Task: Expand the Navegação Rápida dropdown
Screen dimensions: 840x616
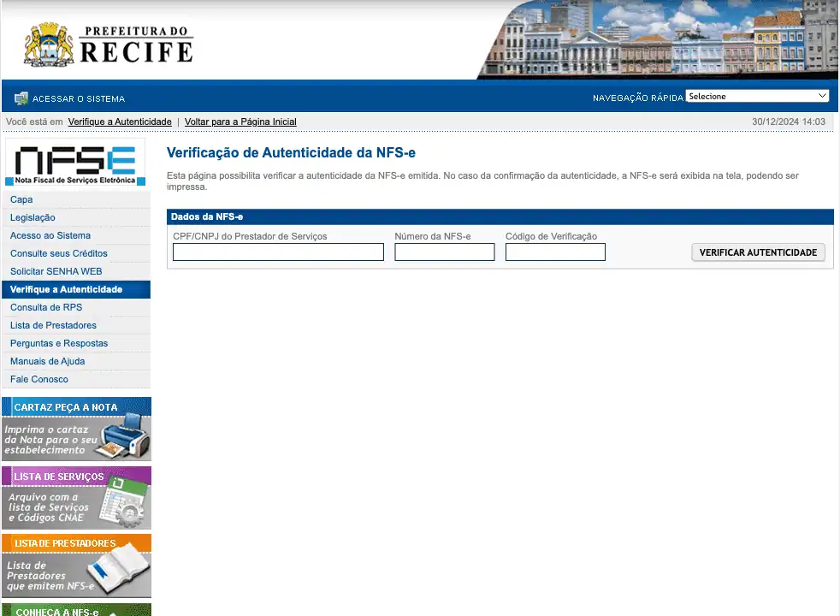Action: (757, 97)
